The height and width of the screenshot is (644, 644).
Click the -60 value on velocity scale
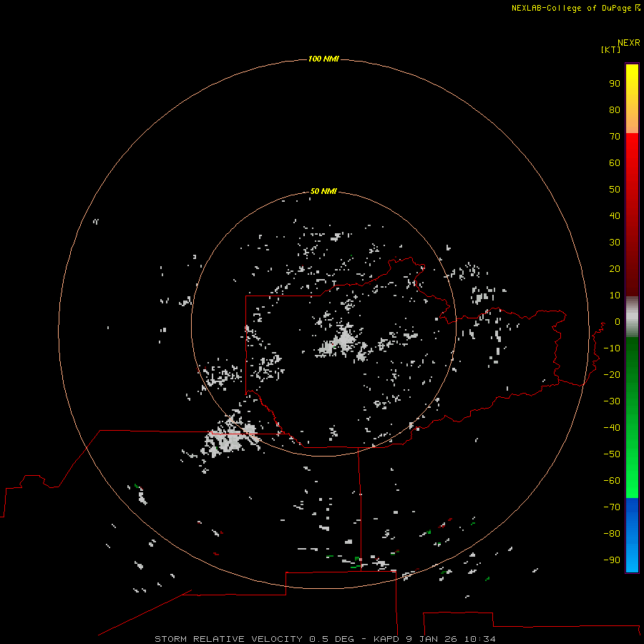coord(612,481)
